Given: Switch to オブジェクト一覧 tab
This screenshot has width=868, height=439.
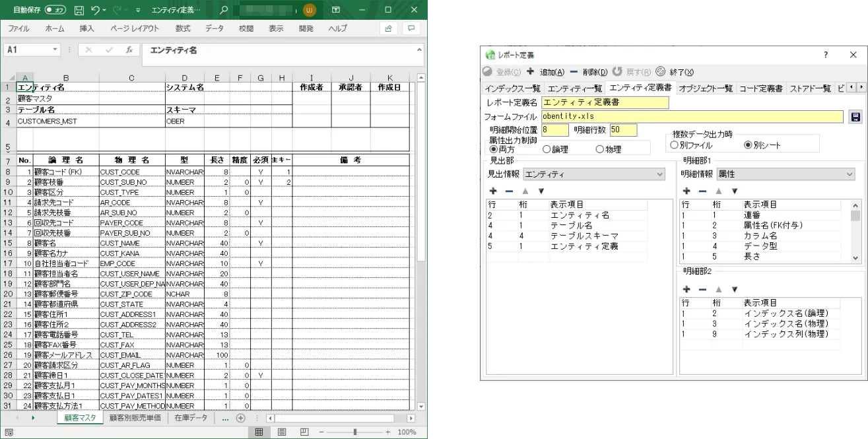Looking at the screenshot, I should pos(706,88).
